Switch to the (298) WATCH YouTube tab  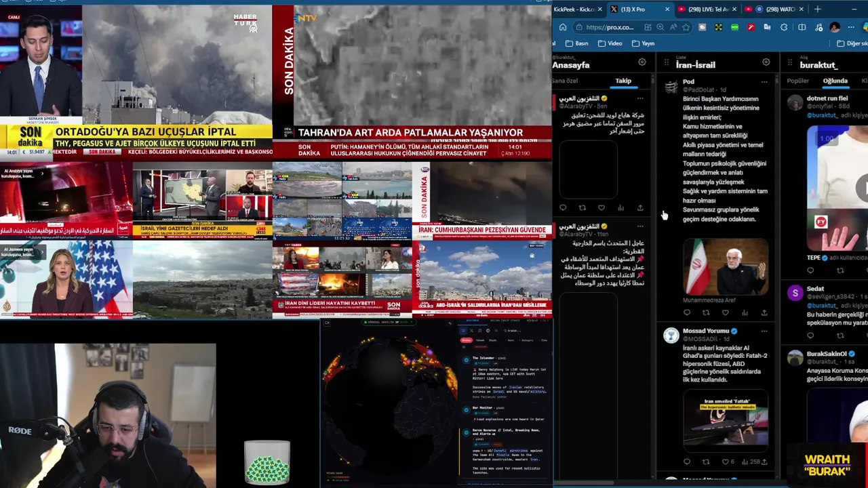(x=771, y=9)
